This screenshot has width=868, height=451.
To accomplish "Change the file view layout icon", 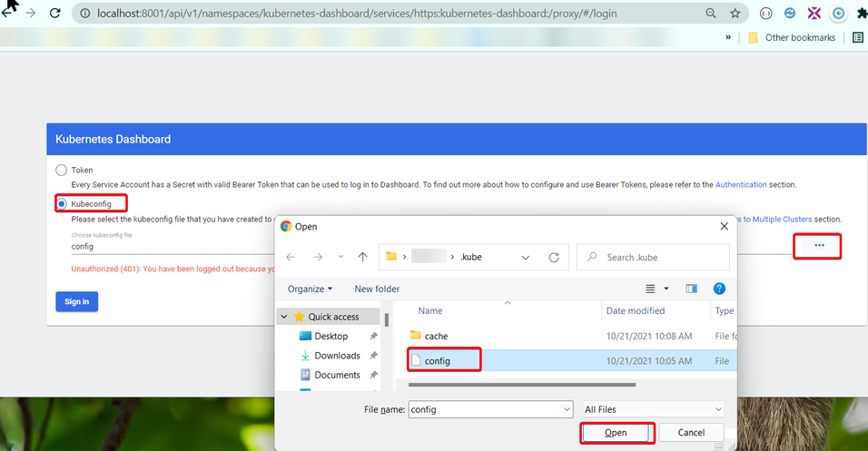I will (x=650, y=289).
